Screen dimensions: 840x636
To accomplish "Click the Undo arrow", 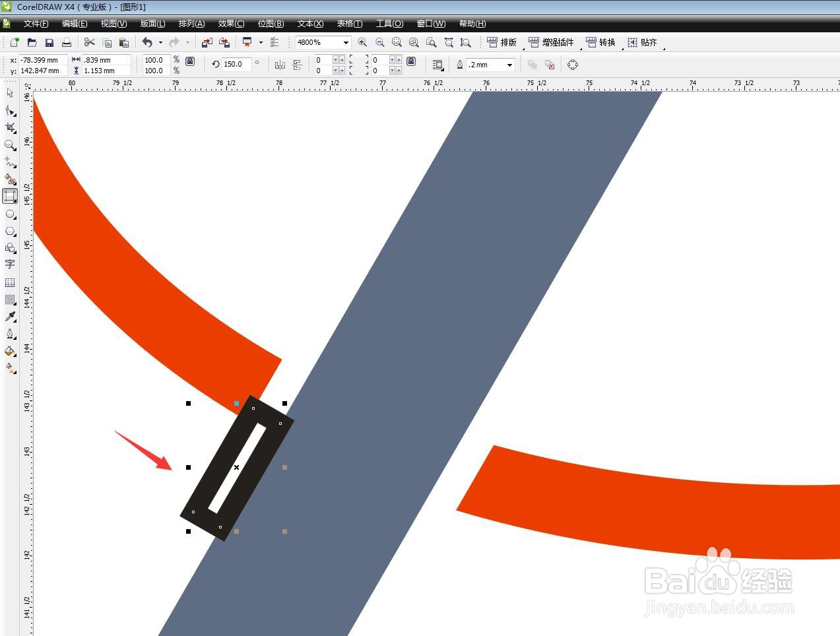I will coord(147,42).
